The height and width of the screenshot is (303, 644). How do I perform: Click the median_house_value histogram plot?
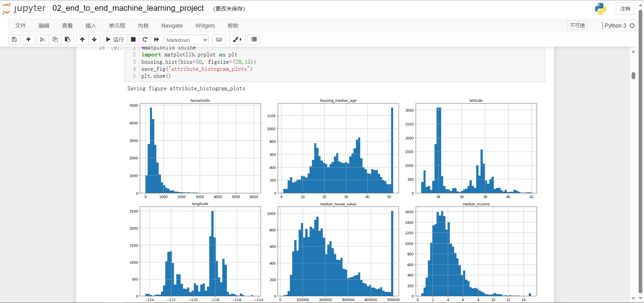coord(338,251)
